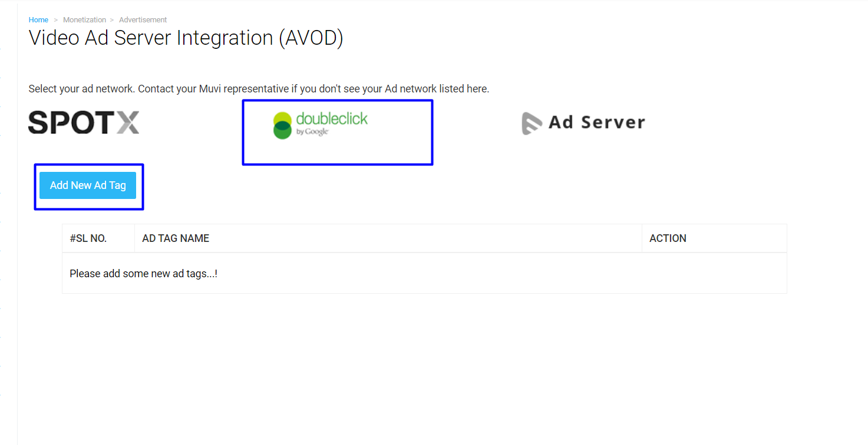Click the 'Select your ad network' instruction text

point(259,89)
